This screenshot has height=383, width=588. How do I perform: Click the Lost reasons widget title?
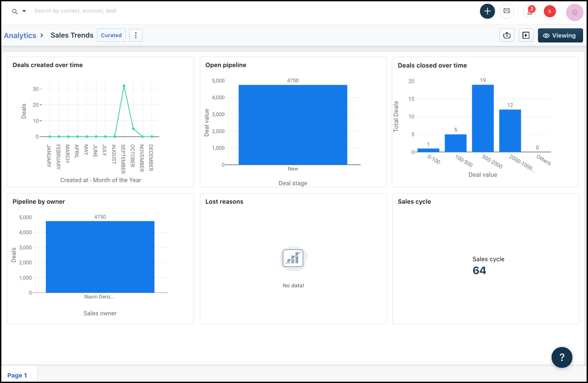224,202
